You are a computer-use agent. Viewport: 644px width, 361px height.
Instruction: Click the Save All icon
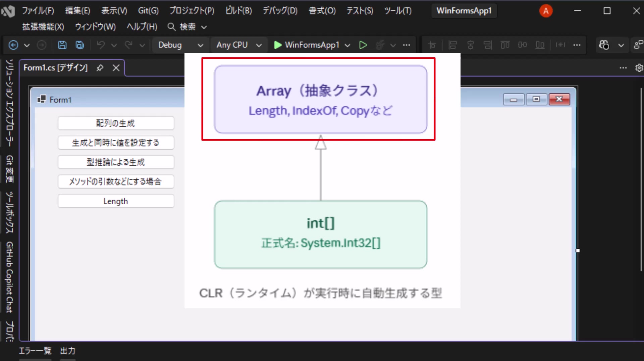80,45
